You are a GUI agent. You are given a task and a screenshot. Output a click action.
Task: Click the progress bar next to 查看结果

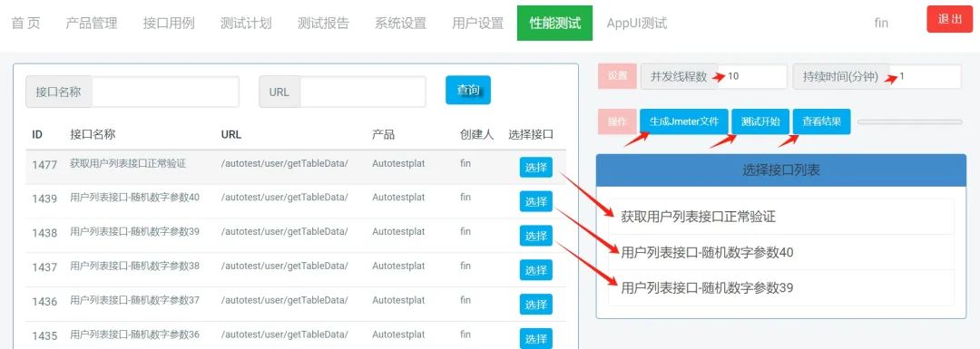coord(909,121)
